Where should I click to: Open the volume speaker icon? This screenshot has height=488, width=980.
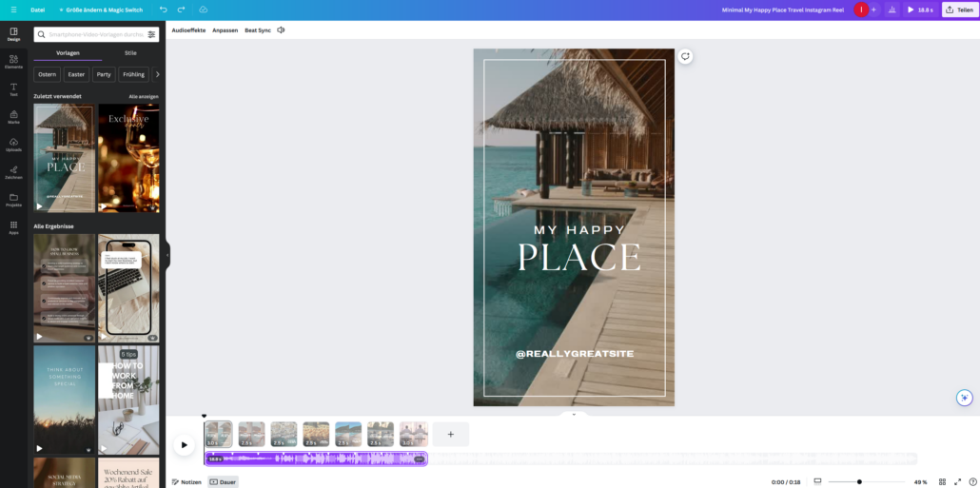pyautogui.click(x=281, y=30)
